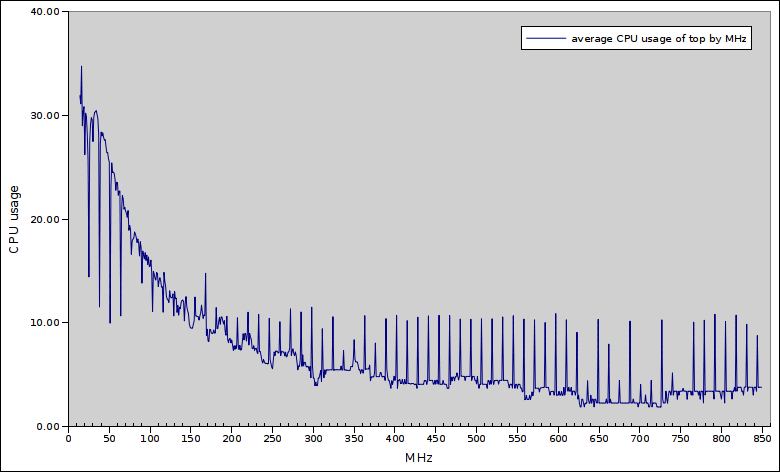Image resolution: width=780 pixels, height=472 pixels.
Task: Click the "MHz" x-axis title
Action: click(x=419, y=457)
